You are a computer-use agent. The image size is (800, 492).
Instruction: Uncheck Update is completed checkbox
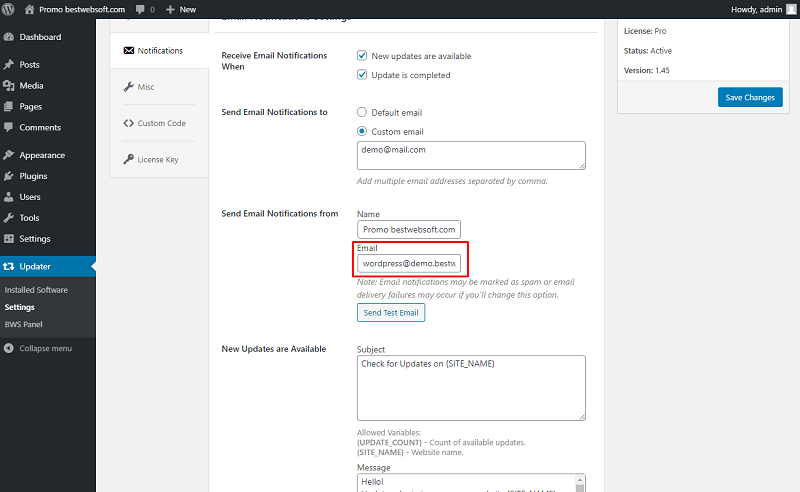tap(362, 75)
